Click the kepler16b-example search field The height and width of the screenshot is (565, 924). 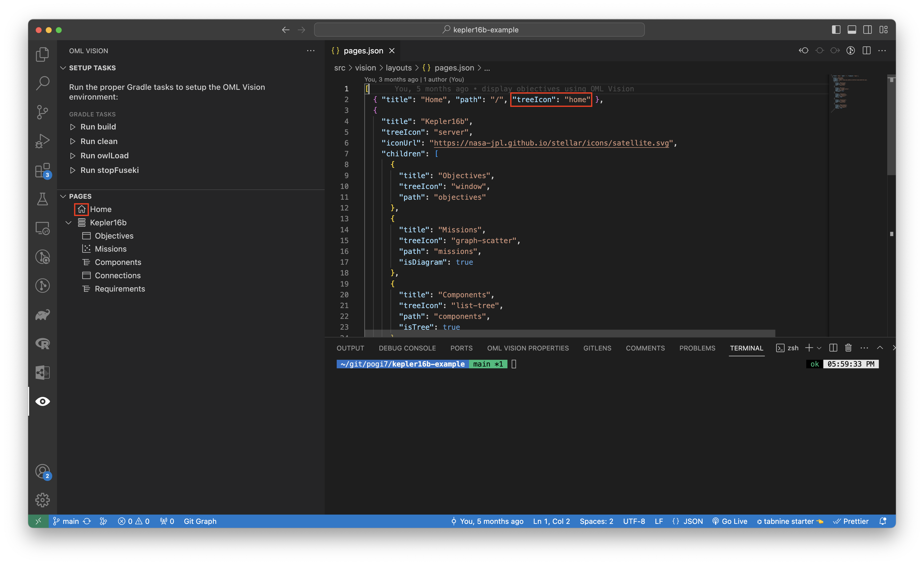pos(479,30)
